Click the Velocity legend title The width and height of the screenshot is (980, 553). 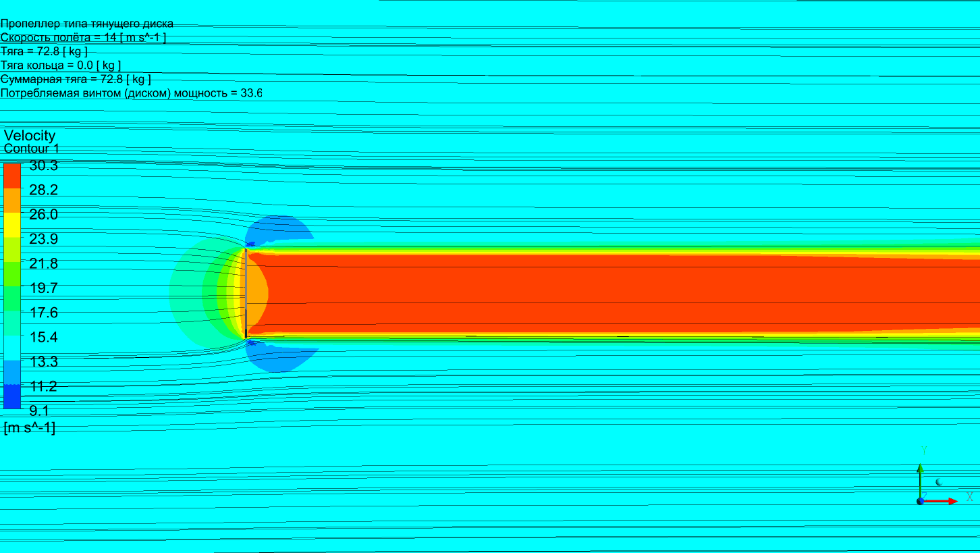point(30,136)
